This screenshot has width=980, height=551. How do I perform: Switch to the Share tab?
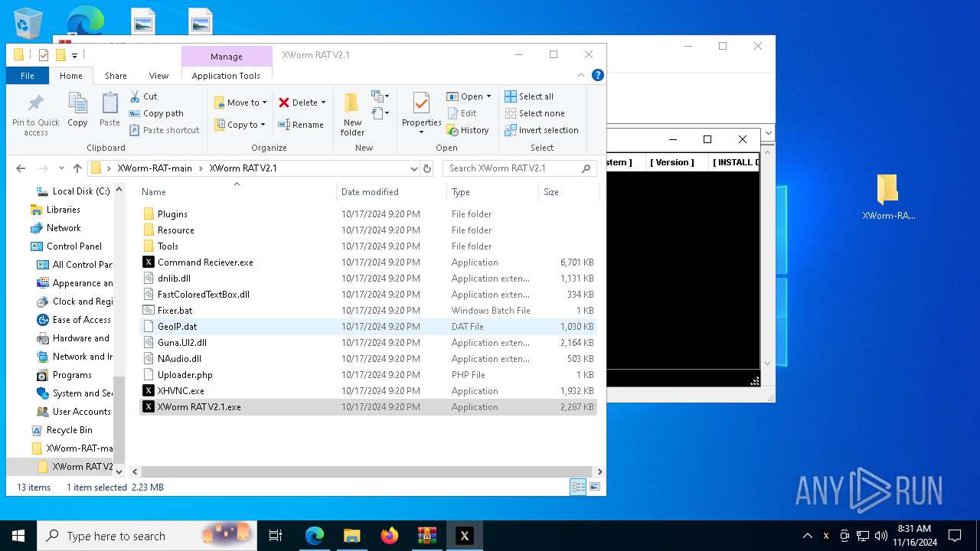(116, 76)
